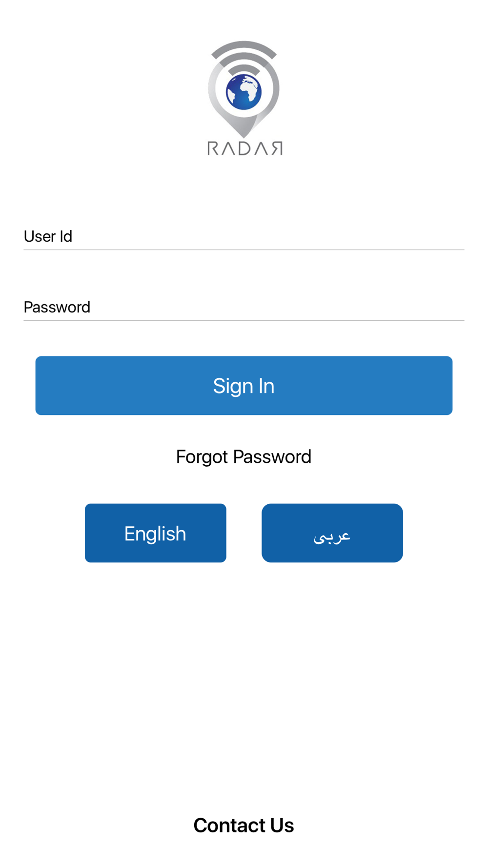The width and height of the screenshot is (488, 868).
Task: Focus the User Id input field
Action: point(244,236)
